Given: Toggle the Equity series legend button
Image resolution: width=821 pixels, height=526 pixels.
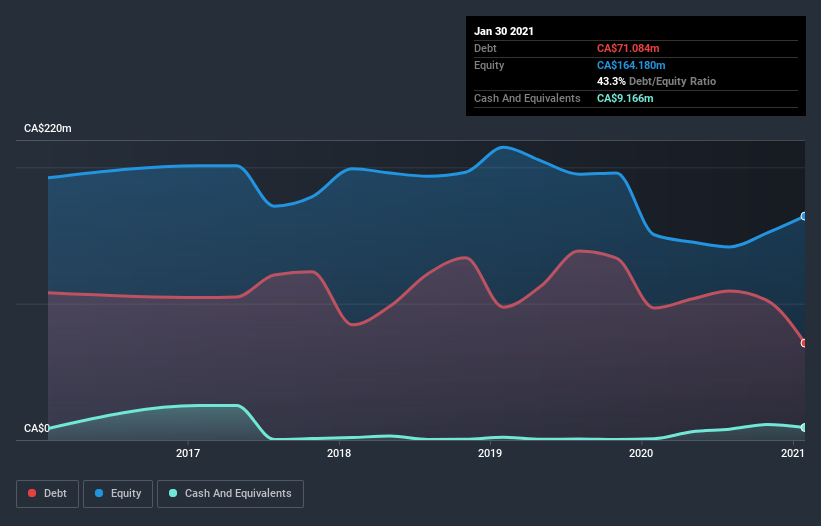Looking at the screenshot, I should (x=118, y=494).
